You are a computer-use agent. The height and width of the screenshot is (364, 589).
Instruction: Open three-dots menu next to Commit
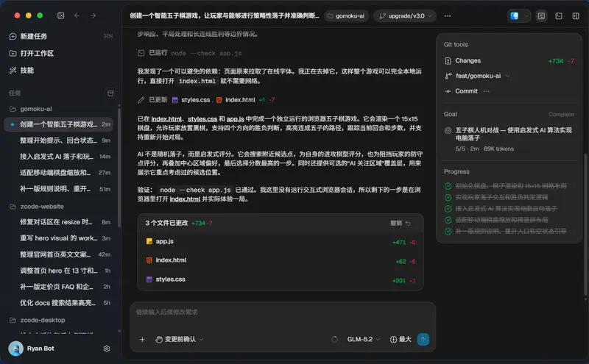tap(487, 91)
